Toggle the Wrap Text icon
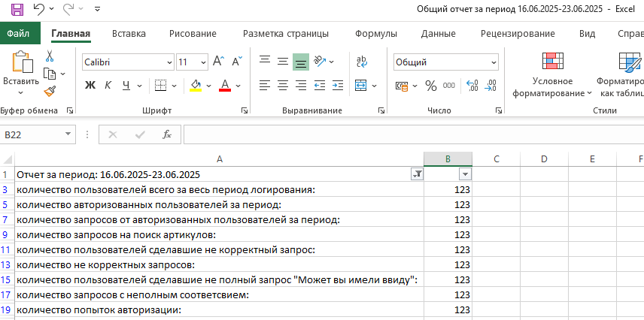 [x=362, y=62]
